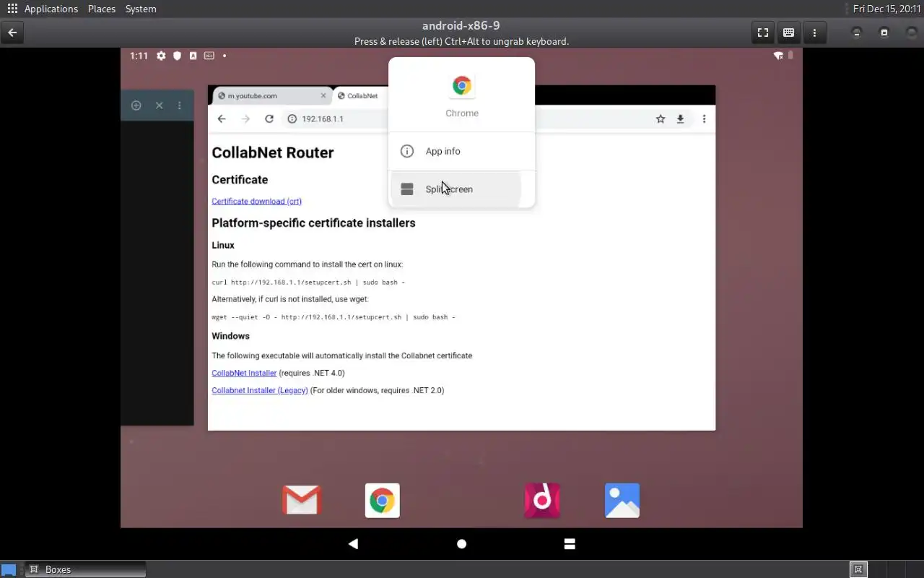Click the curl setupcert.sh command line
The width and height of the screenshot is (924, 578).
pyautogui.click(x=308, y=282)
